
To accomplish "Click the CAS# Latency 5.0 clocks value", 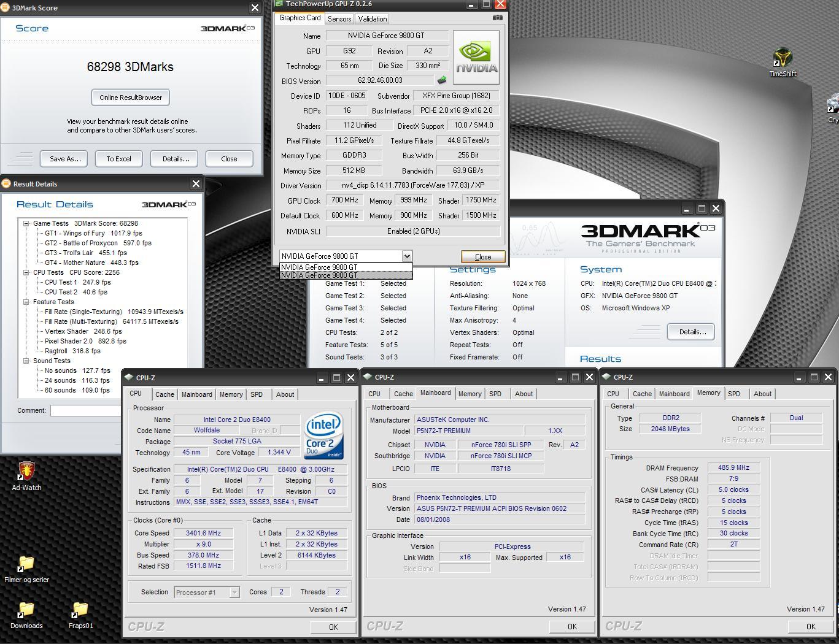I will (734, 489).
